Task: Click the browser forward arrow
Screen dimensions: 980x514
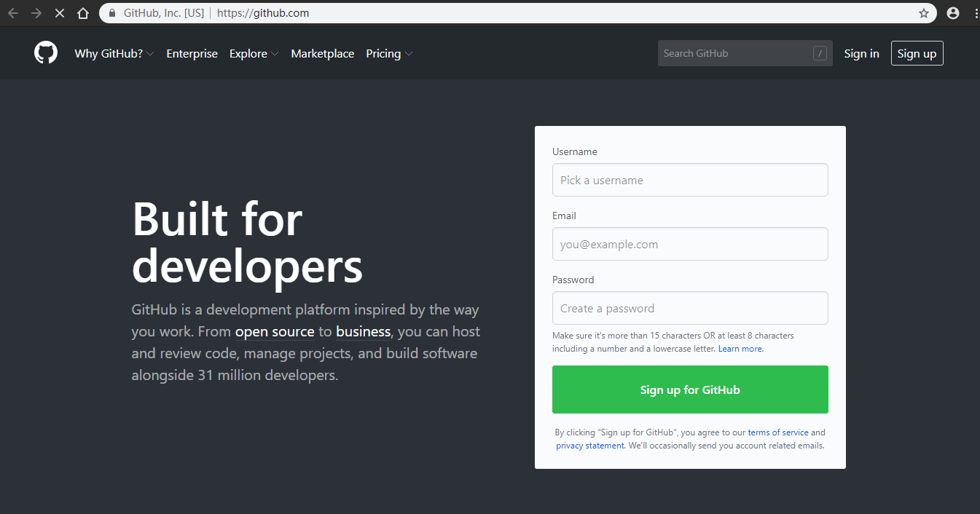Action: [36, 13]
